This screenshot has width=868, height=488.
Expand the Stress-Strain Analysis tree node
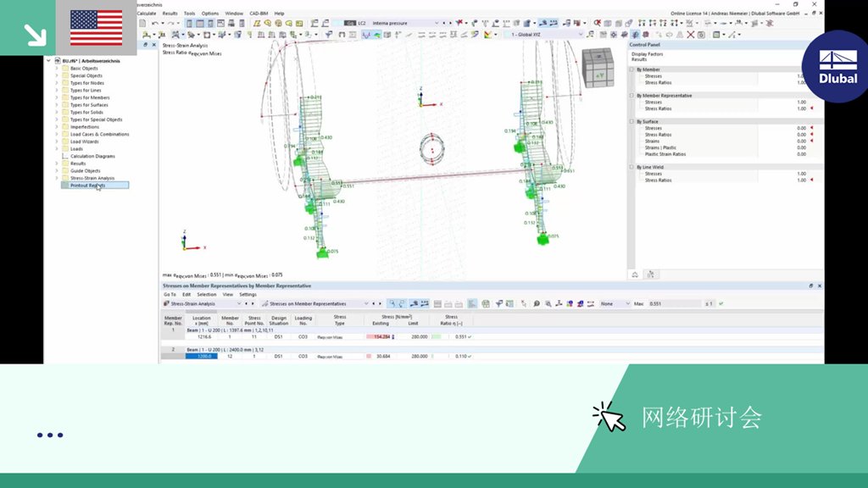(57, 178)
